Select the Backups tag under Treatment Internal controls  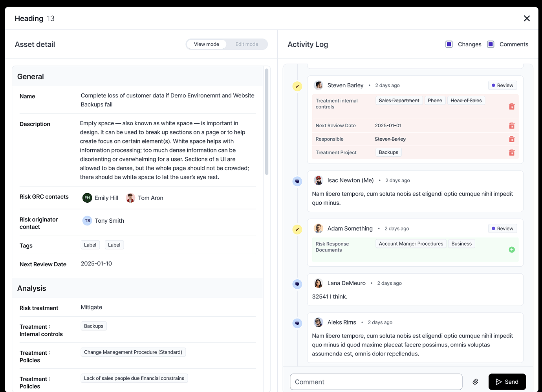click(93, 326)
